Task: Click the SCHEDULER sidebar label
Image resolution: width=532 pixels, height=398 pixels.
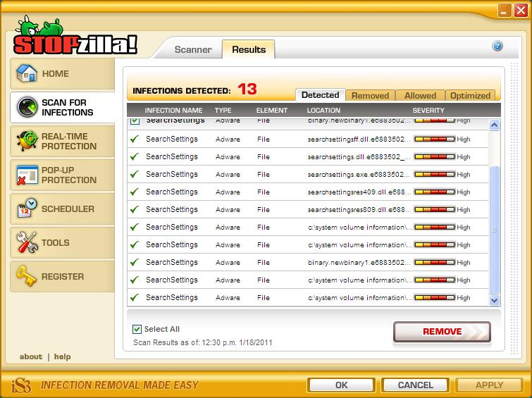Action: pos(68,209)
